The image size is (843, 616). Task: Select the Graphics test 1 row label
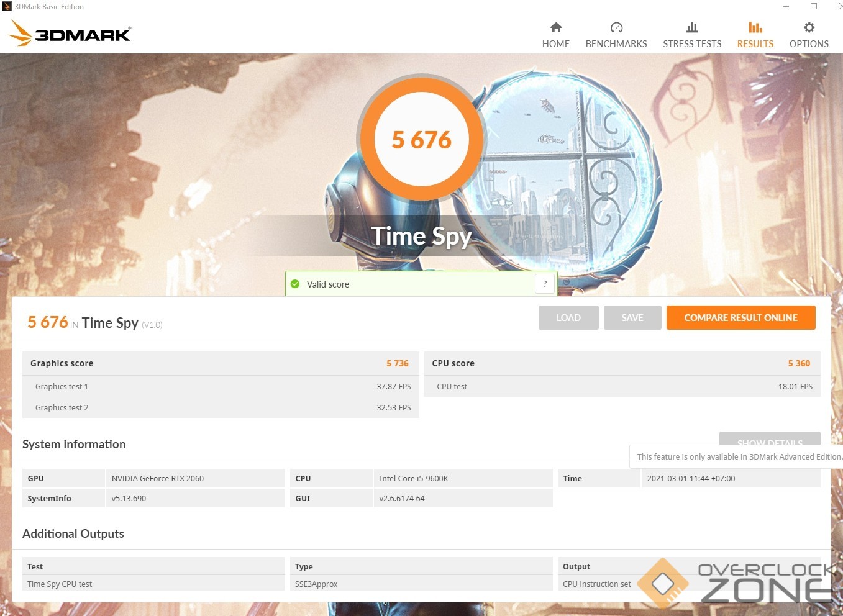point(62,386)
